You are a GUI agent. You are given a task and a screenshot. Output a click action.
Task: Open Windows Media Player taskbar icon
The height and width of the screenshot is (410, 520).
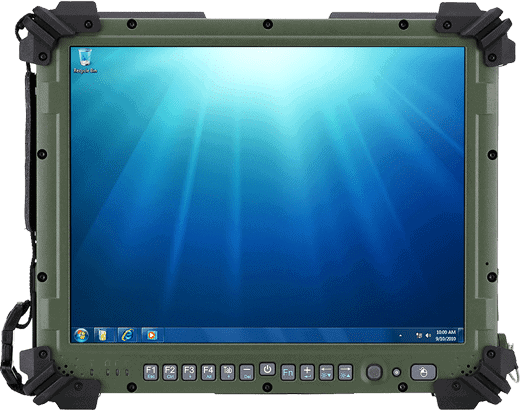point(152,335)
